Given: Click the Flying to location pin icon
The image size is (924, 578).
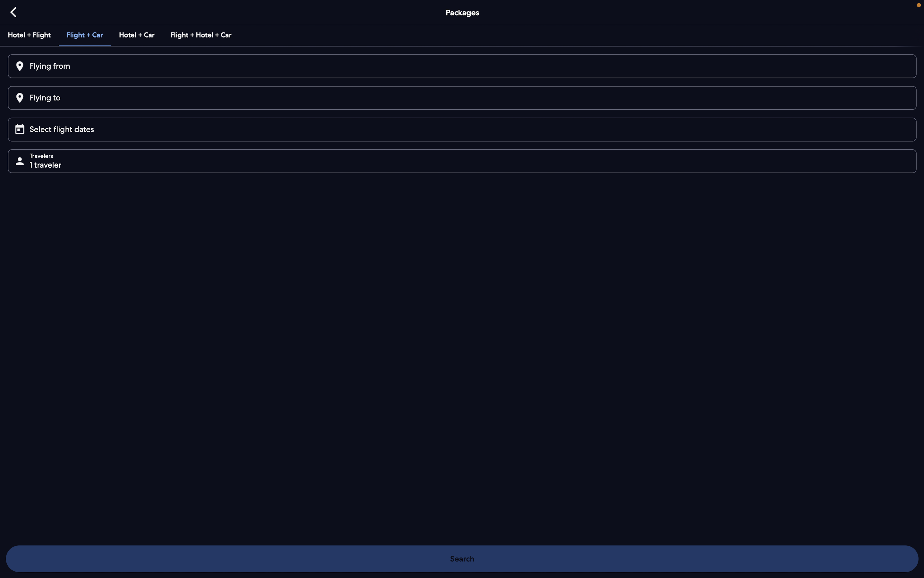Looking at the screenshot, I should pyautogui.click(x=20, y=98).
